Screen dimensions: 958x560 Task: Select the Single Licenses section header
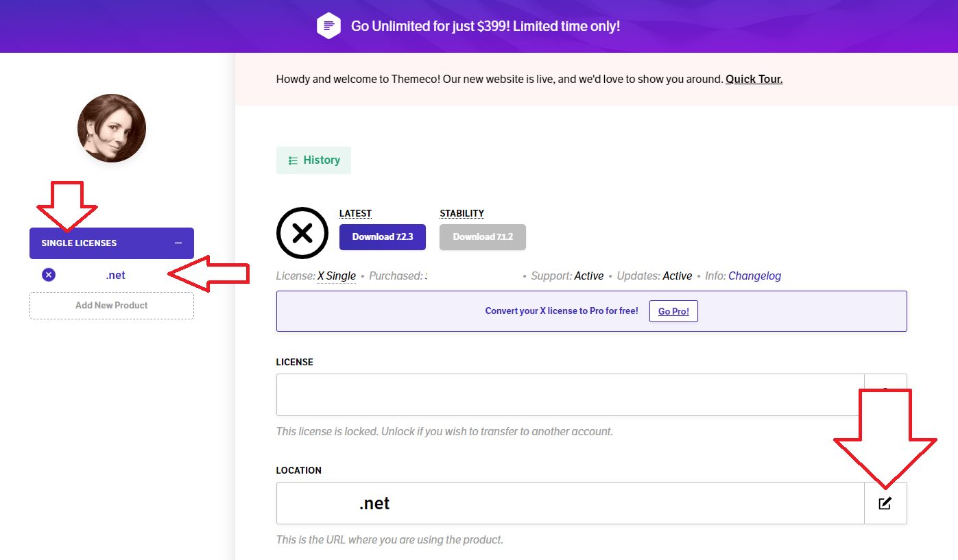click(x=112, y=243)
